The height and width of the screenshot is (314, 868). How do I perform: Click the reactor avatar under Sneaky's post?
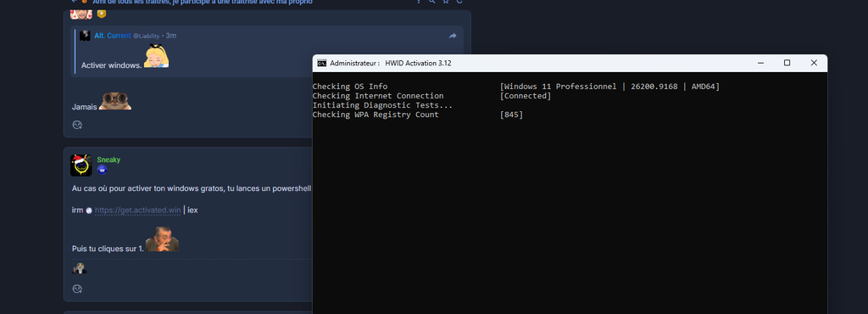(80, 268)
